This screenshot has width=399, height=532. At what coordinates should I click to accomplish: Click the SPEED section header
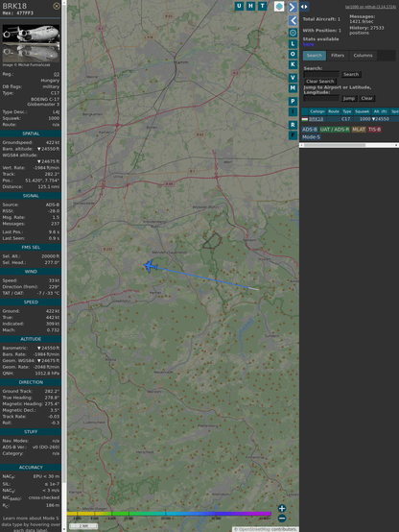(31, 302)
